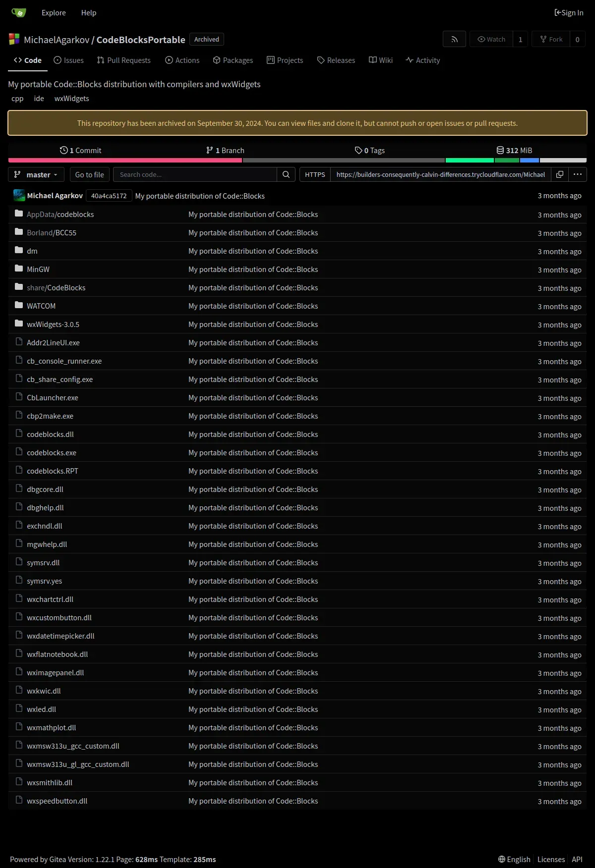Click the Go to file button
Image resolution: width=595 pixels, height=868 pixels.
tap(89, 174)
